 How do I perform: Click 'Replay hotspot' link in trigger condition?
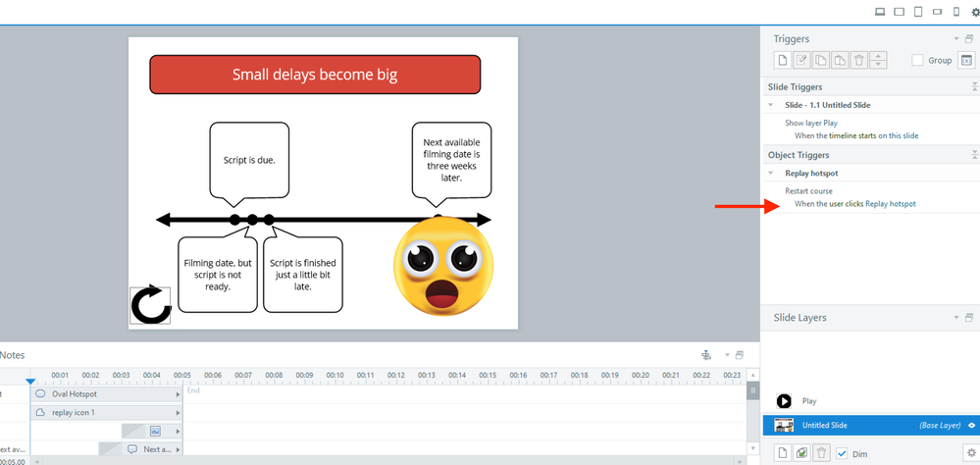pyautogui.click(x=891, y=204)
